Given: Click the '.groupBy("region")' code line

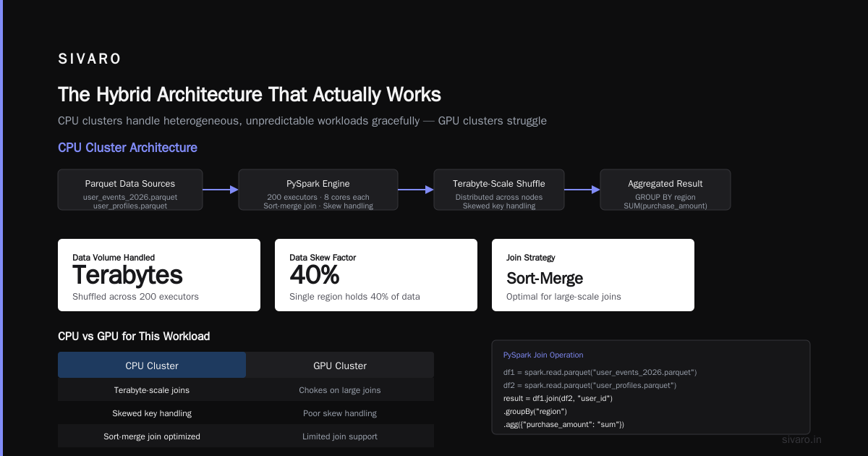Looking at the screenshot, I should click(x=535, y=411).
